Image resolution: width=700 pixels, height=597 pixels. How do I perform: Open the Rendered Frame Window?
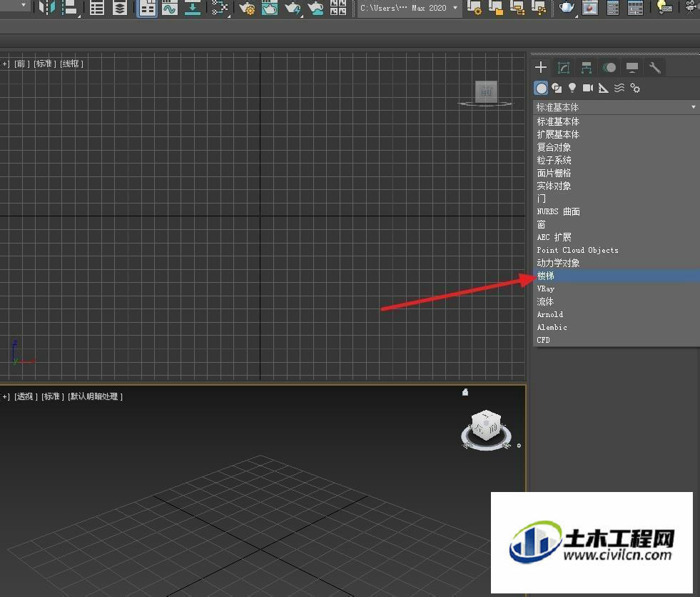tap(270, 8)
